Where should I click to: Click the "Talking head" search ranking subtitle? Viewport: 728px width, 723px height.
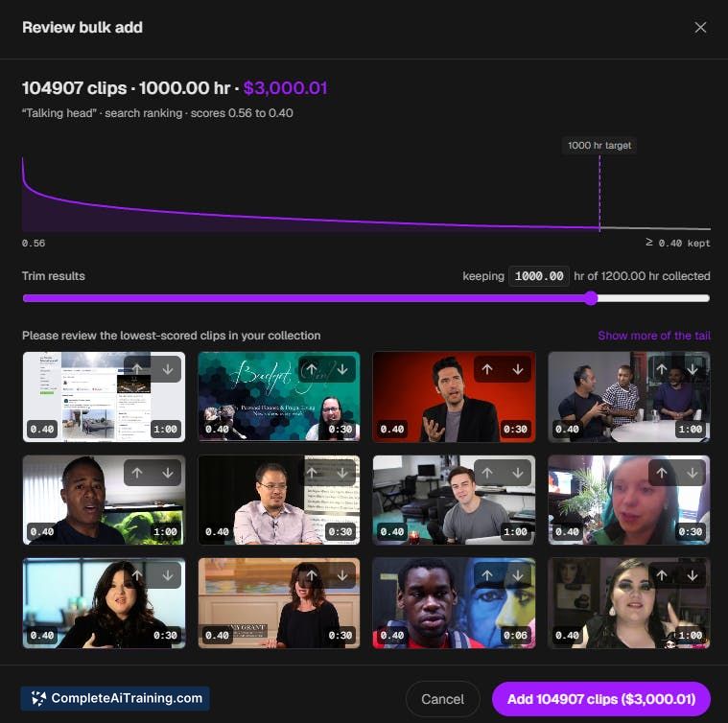(x=157, y=113)
